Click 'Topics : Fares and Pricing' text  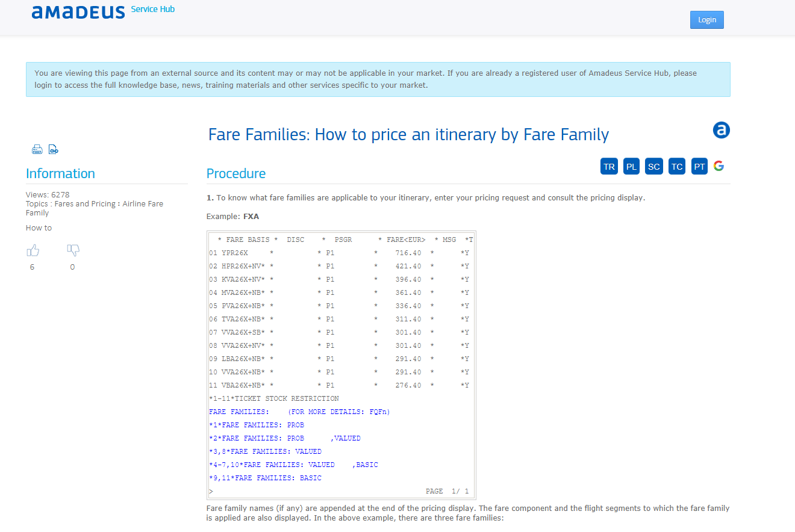[x=95, y=208]
